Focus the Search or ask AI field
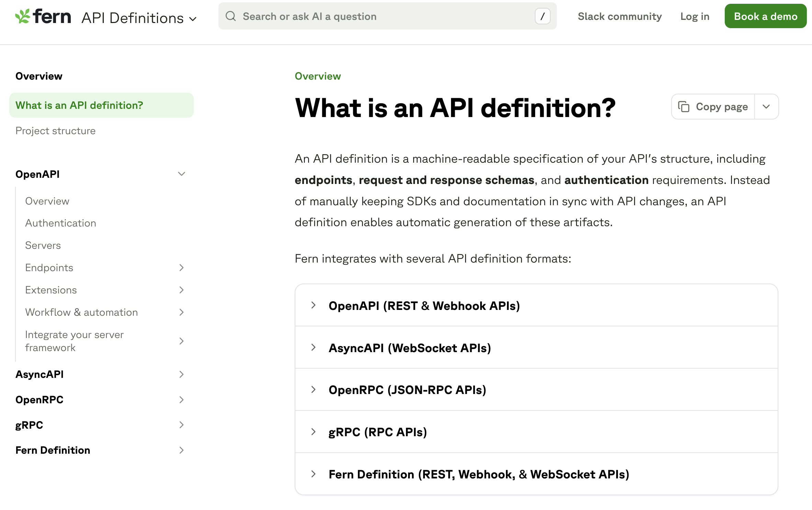This screenshot has width=812, height=510. coord(387,16)
